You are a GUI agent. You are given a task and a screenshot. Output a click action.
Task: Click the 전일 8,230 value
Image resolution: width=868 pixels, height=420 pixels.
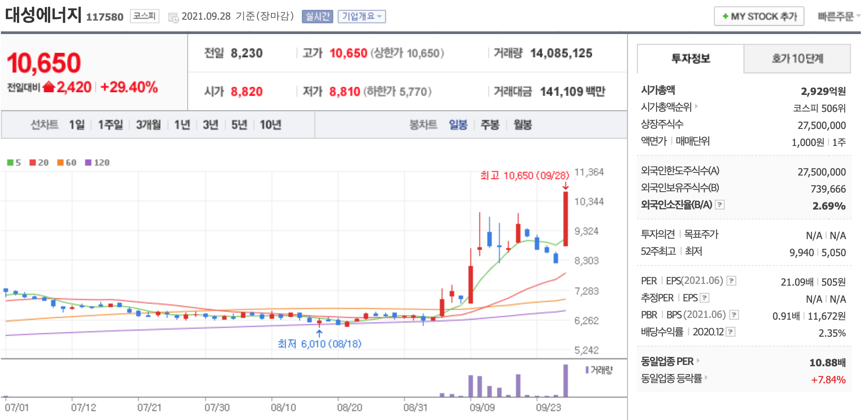[247, 53]
